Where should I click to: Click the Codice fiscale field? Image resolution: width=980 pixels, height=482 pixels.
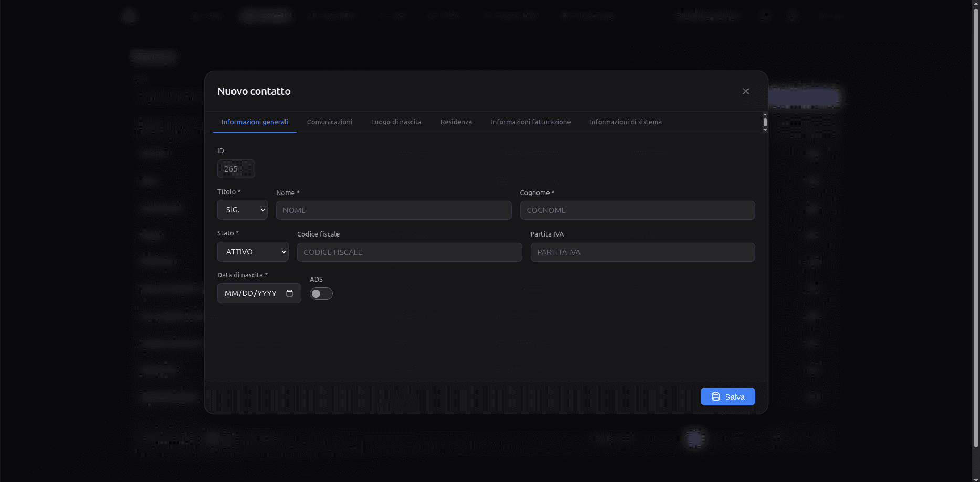click(x=409, y=252)
